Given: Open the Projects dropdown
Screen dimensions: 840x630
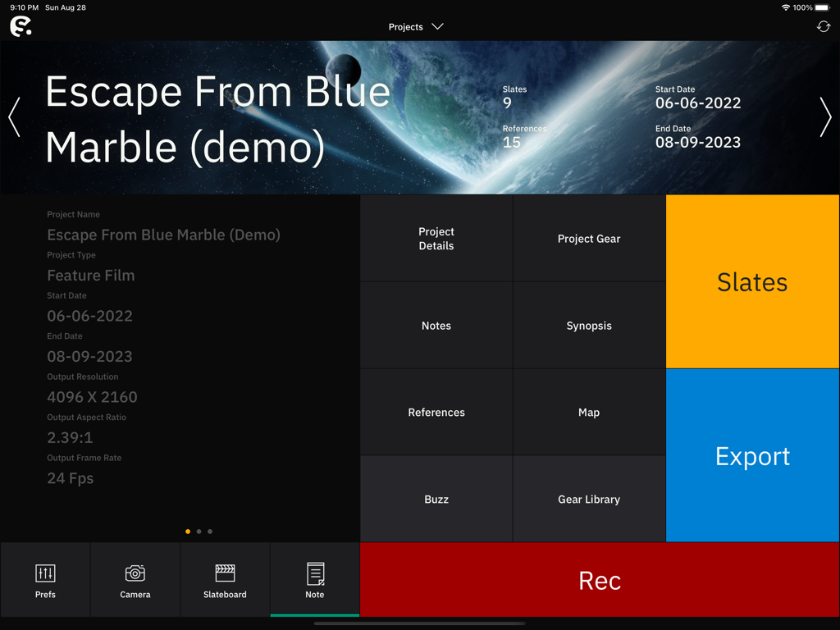Looking at the screenshot, I should [416, 25].
